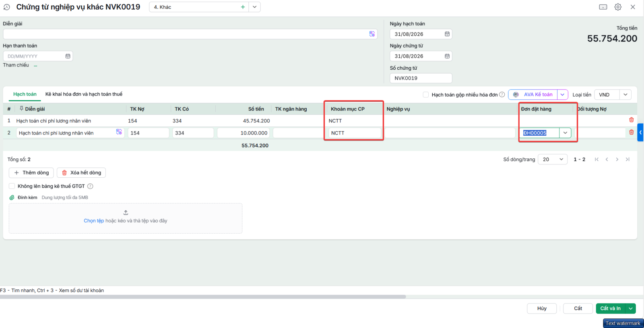Click the Tham chiếu ellipsis icon

[35, 65]
